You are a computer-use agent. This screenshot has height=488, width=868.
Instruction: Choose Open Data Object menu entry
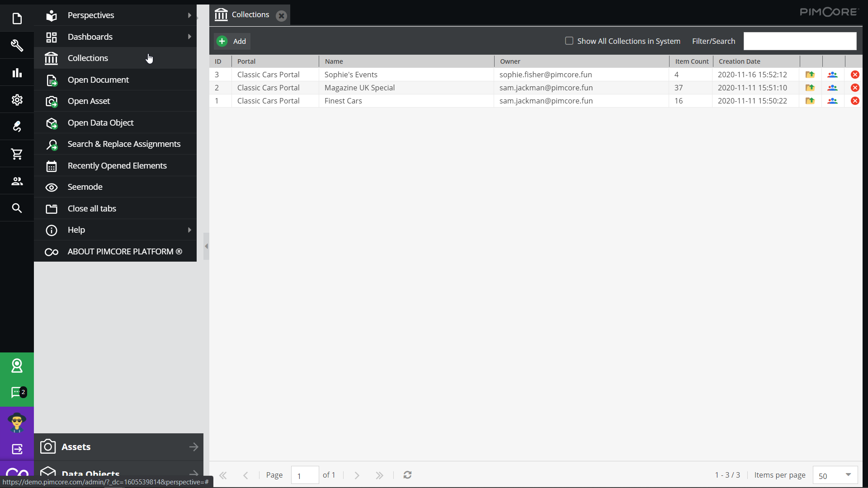(115, 123)
